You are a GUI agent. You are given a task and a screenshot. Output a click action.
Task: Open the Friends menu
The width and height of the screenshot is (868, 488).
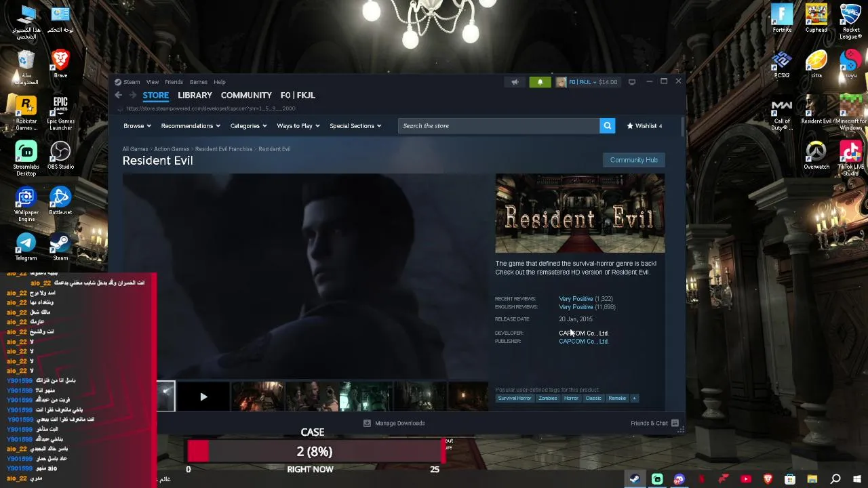click(x=174, y=82)
